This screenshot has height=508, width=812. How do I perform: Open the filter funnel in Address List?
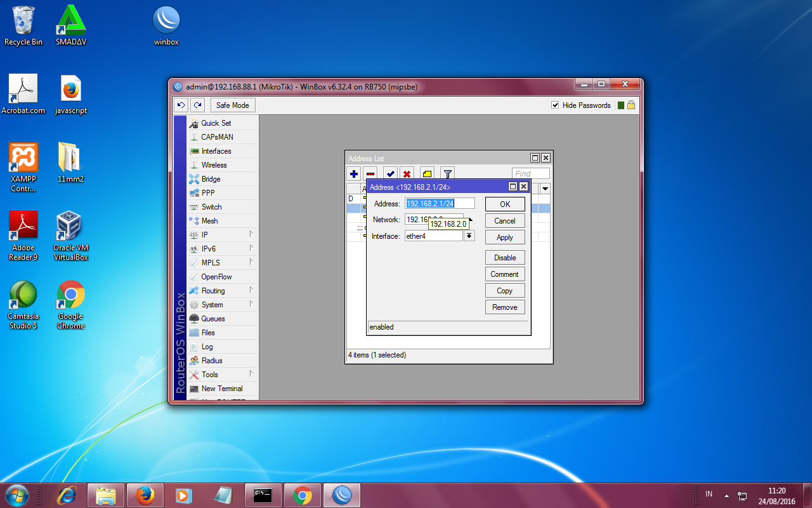tap(447, 173)
